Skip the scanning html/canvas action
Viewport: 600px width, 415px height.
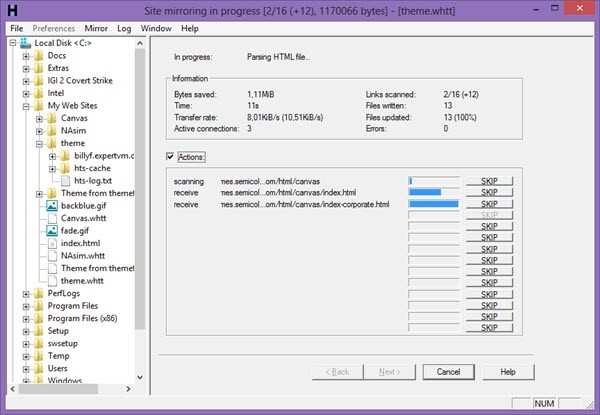pyautogui.click(x=489, y=181)
